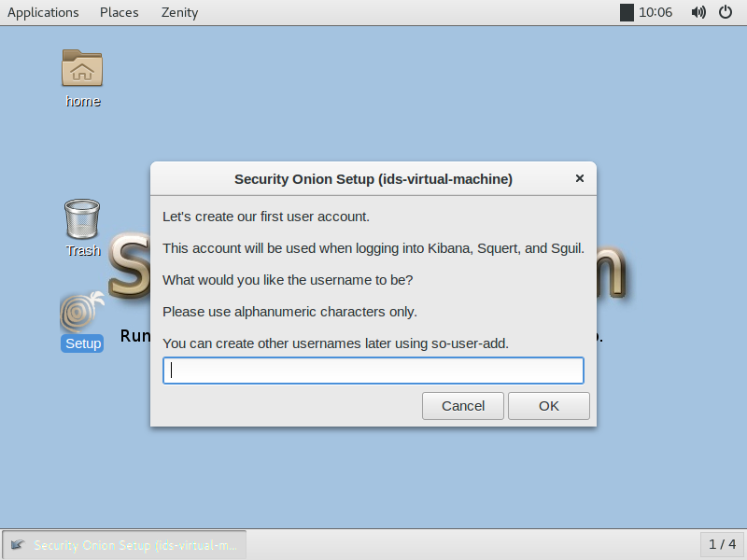
Task: Cancel the user account setup
Action: 462,406
